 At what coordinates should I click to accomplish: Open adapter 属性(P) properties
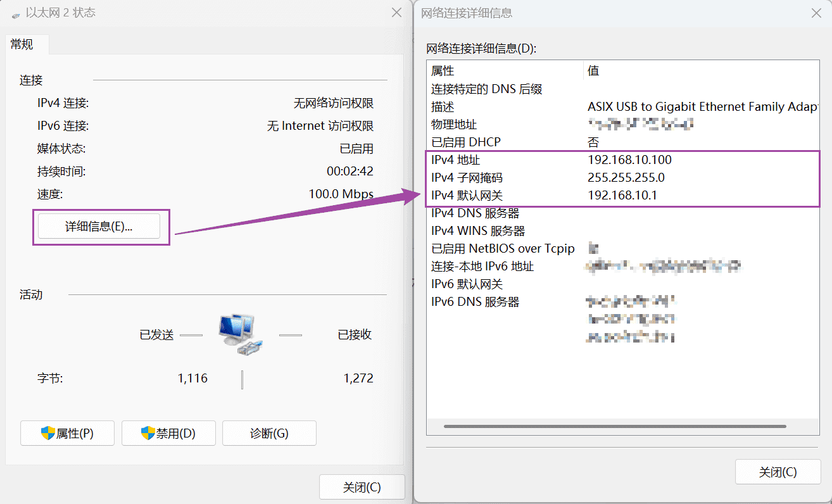(67, 433)
